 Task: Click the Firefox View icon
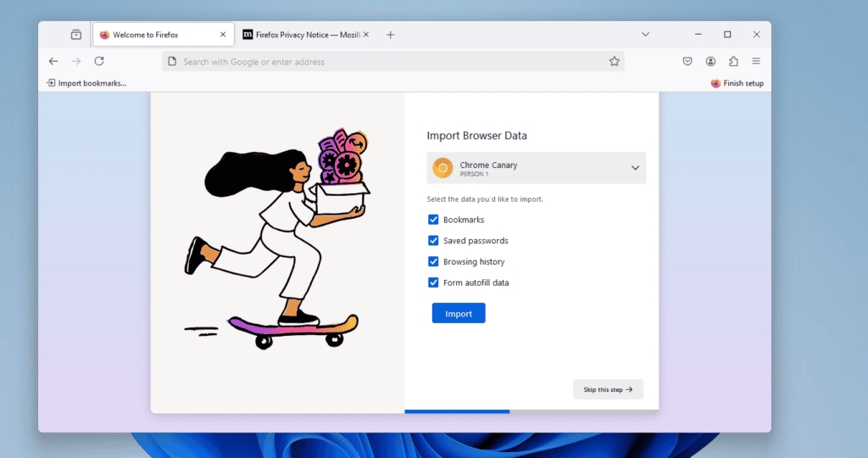click(76, 35)
